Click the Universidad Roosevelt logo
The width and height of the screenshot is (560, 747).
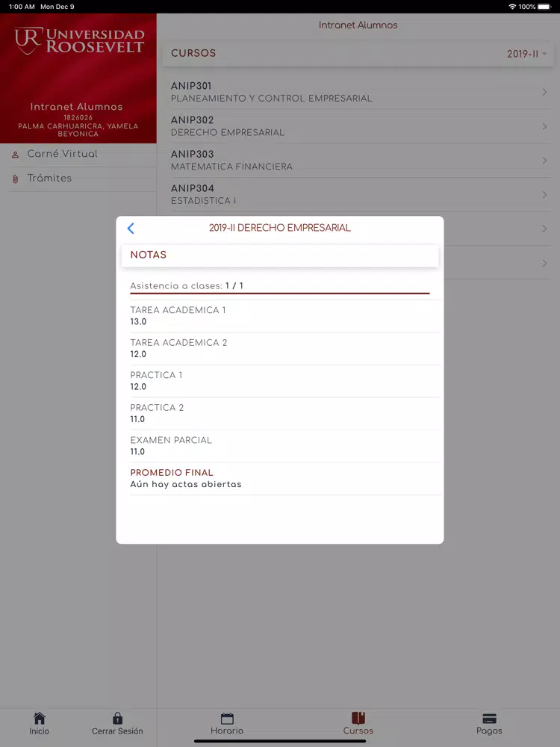[x=79, y=41]
